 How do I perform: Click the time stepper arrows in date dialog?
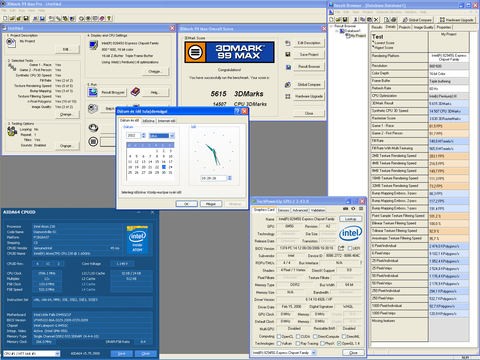click(229, 178)
